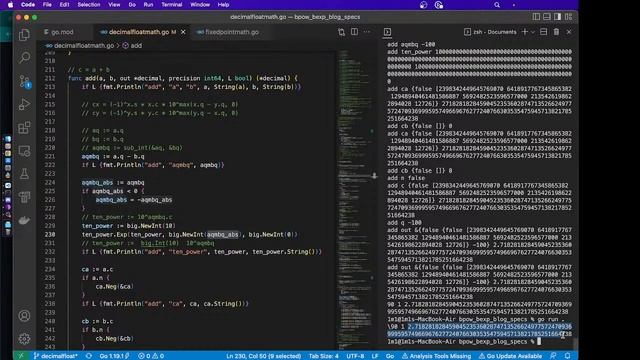The image size is (640, 360).
Task: Split the terminal panel
Action: point(543,32)
